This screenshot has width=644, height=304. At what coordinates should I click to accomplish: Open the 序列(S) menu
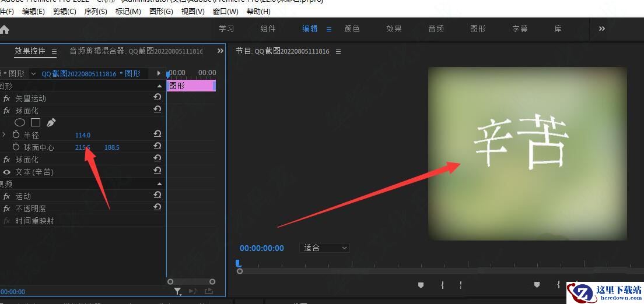pos(96,12)
